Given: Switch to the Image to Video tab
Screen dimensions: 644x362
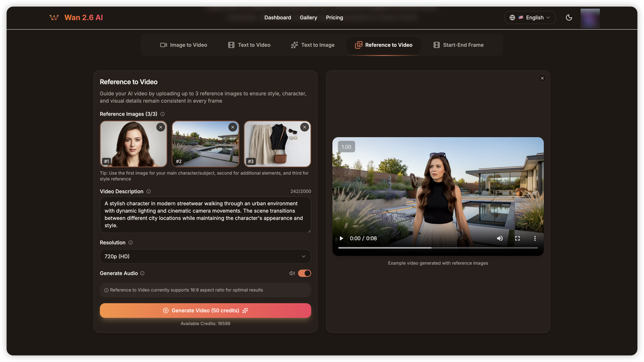Looking at the screenshot, I should [184, 45].
